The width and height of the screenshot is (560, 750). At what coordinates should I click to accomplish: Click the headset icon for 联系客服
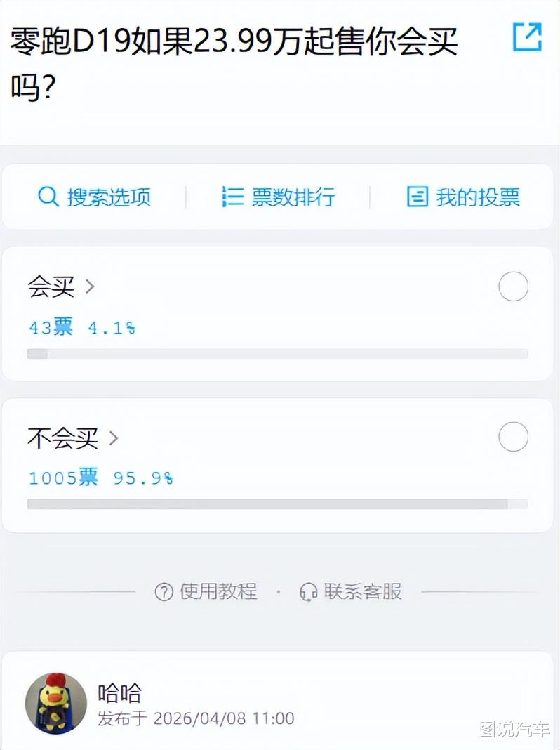[309, 592]
